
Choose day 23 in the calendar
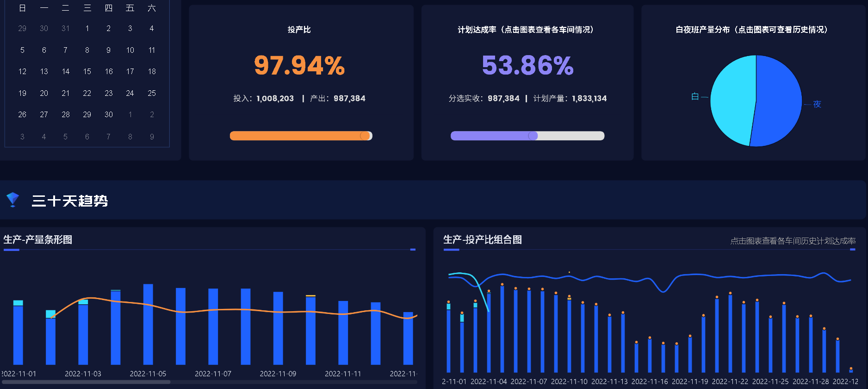click(x=109, y=93)
